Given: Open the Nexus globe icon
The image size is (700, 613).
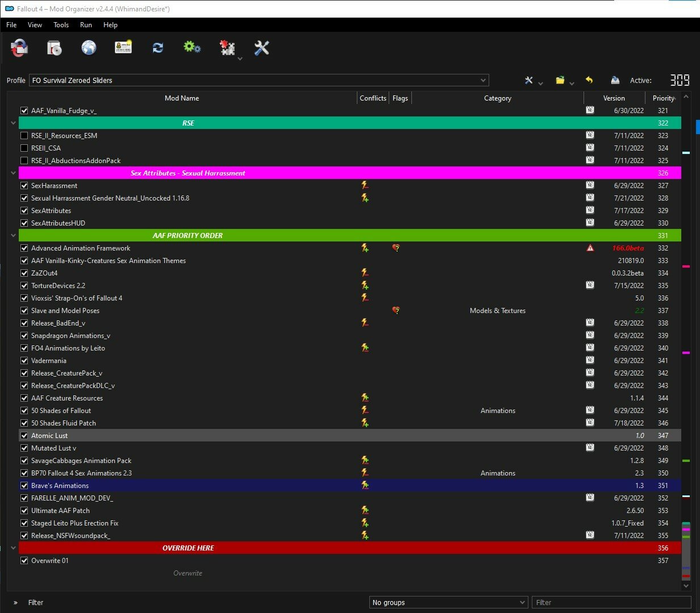Looking at the screenshot, I should (x=89, y=48).
